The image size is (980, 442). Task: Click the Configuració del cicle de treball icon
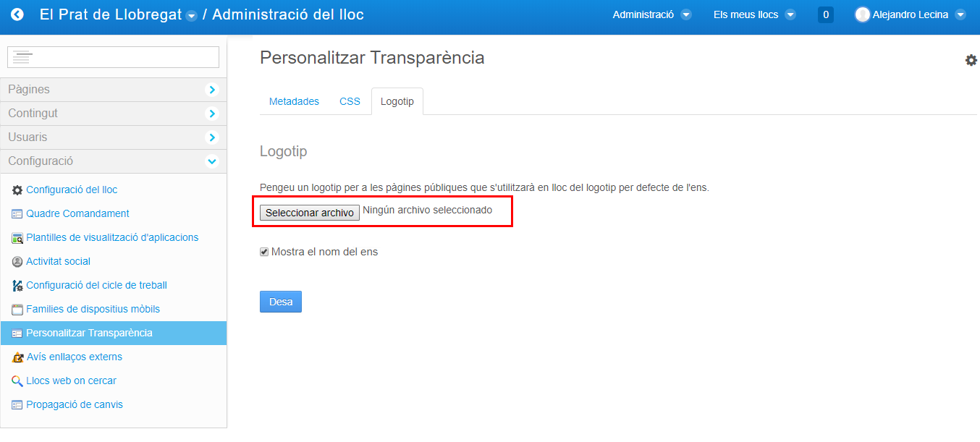pyautogui.click(x=17, y=286)
